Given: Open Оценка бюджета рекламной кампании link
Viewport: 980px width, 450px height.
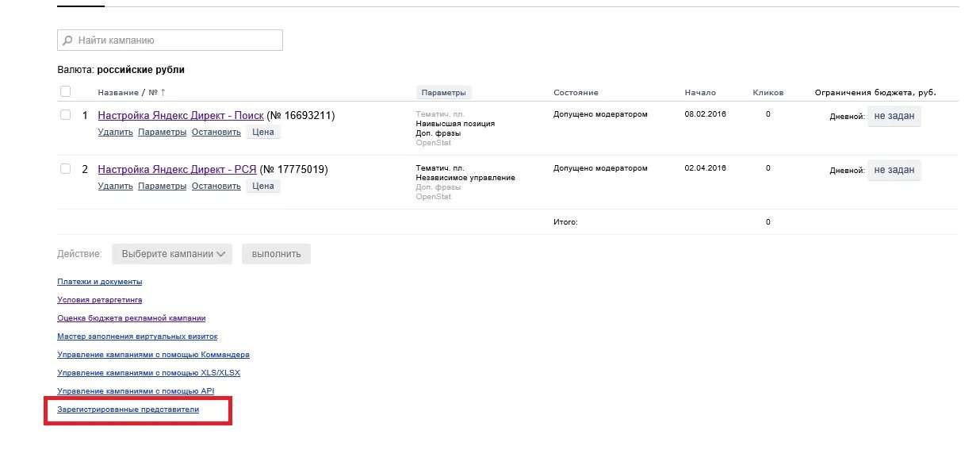Looking at the screenshot, I should click(x=132, y=318).
